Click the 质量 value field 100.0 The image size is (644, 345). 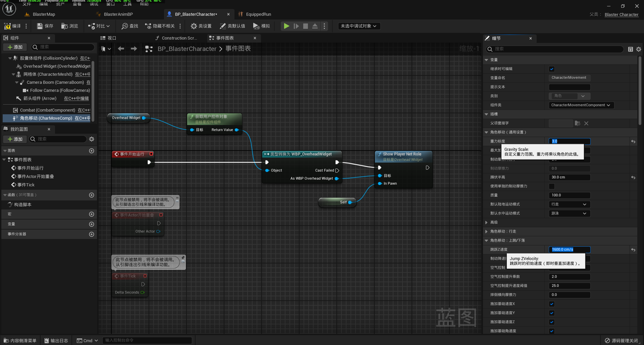[x=569, y=195]
